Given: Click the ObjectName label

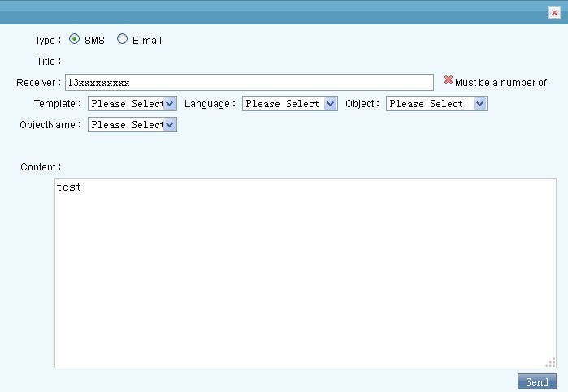Looking at the screenshot, I should pyautogui.click(x=49, y=125).
